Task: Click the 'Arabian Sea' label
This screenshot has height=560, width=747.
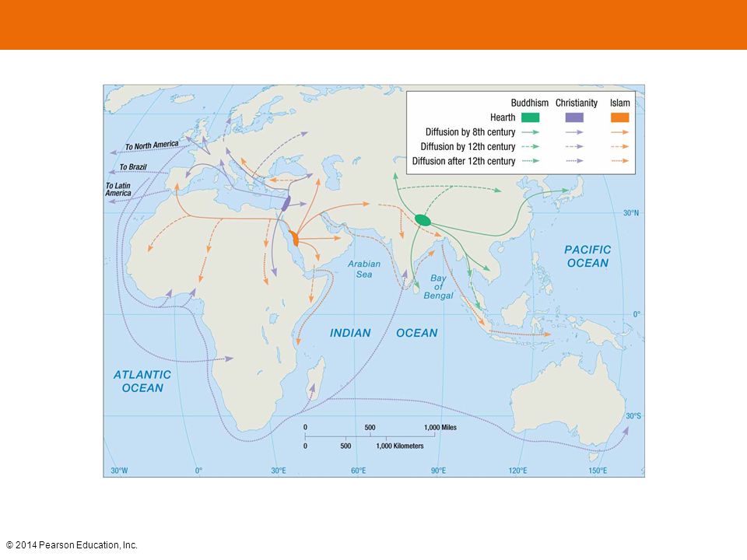Action: pyautogui.click(x=364, y=269)
